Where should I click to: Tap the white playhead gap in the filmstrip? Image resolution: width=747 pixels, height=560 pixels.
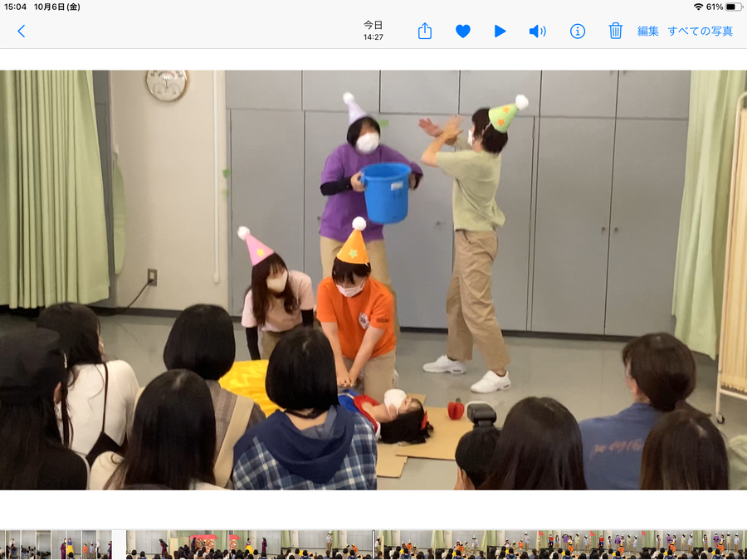[119, 544]
